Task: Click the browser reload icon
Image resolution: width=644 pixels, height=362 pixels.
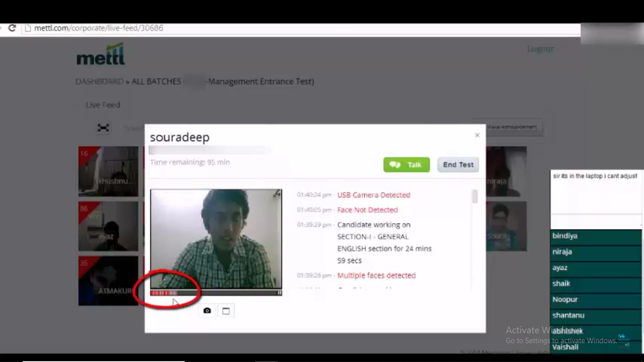Action: [12, 28]
